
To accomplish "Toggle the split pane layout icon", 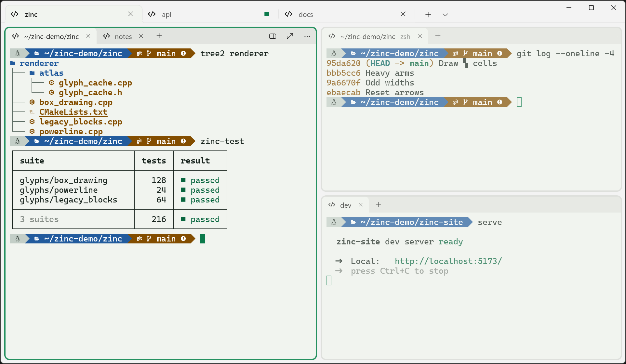I will pyautogui.click(x=273, y=36).
